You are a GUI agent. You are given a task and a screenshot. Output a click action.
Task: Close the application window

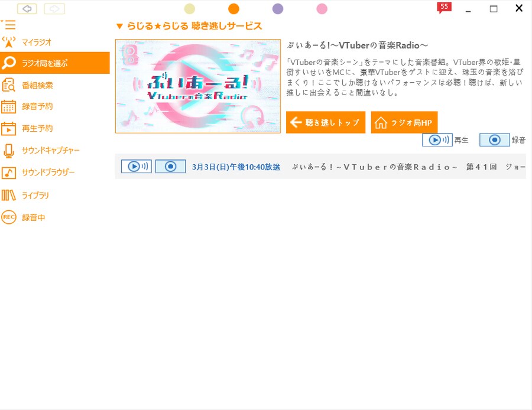519,8
